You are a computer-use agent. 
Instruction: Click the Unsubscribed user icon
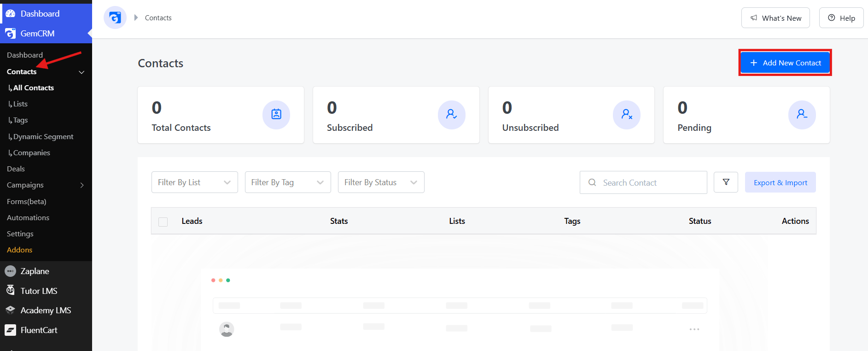coord(627,115)
